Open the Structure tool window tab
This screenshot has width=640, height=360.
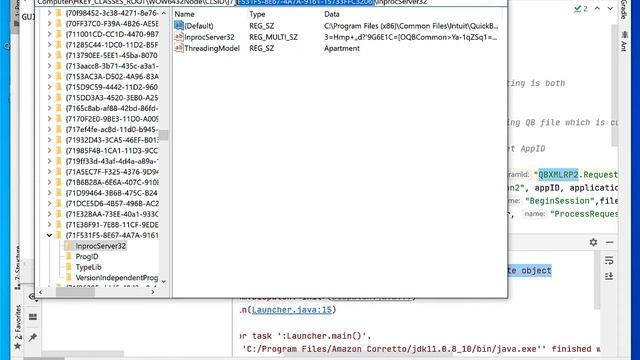[x=18, y=267]
